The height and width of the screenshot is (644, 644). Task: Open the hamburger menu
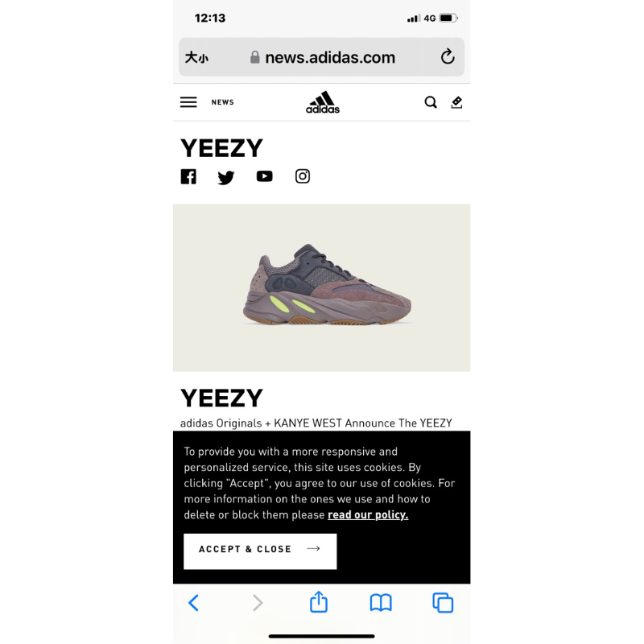(x=188, y=102)
